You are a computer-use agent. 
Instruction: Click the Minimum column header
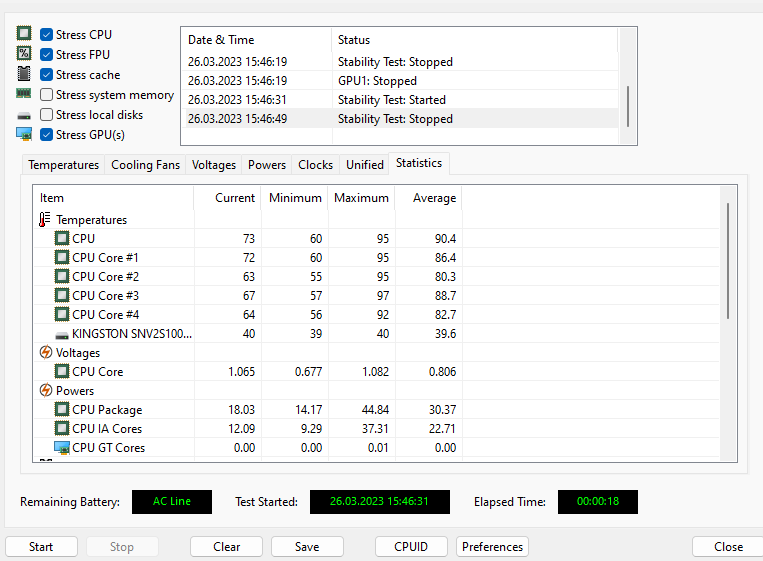point(294,198)
